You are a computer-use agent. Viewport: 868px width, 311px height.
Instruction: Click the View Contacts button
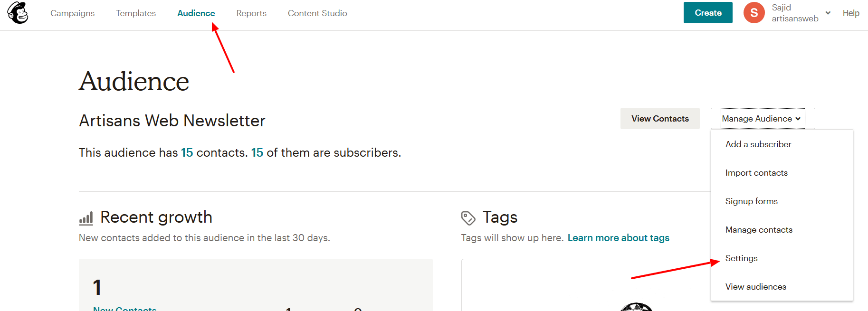[x=660, y=119]
